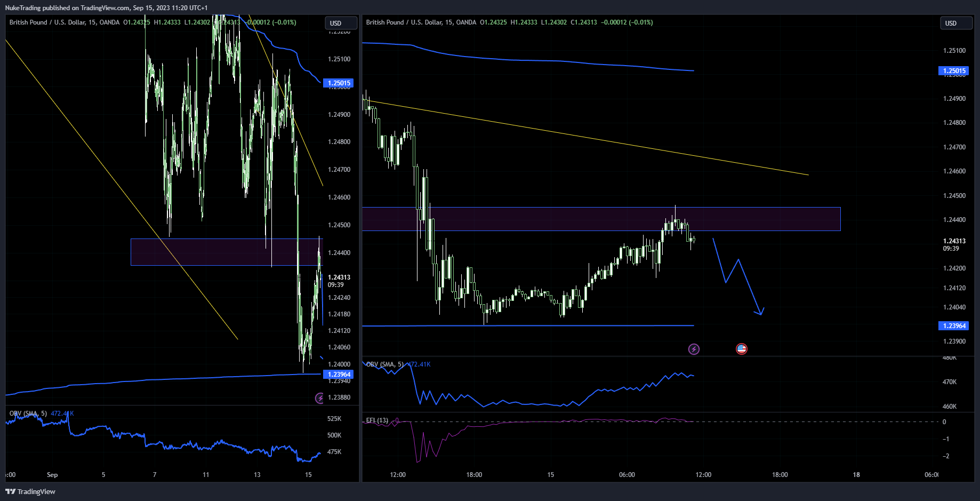980x501 pixels.
Task: Select the purple rectangle zone on the left chart
Action: [226, 252]
